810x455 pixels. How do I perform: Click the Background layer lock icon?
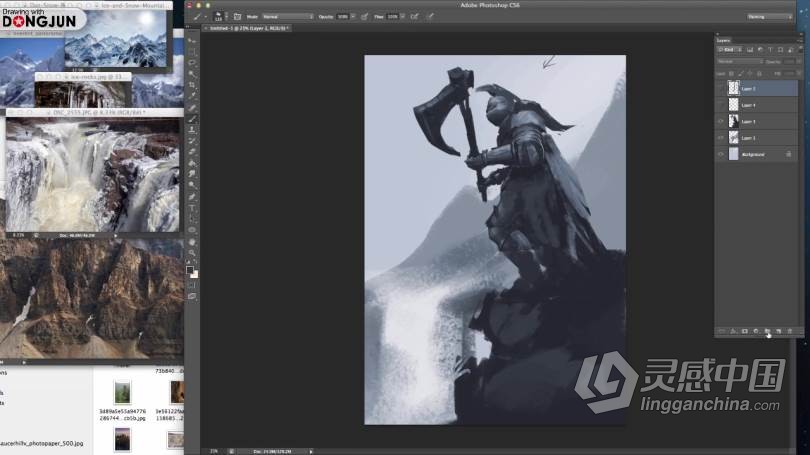(788, 154)
